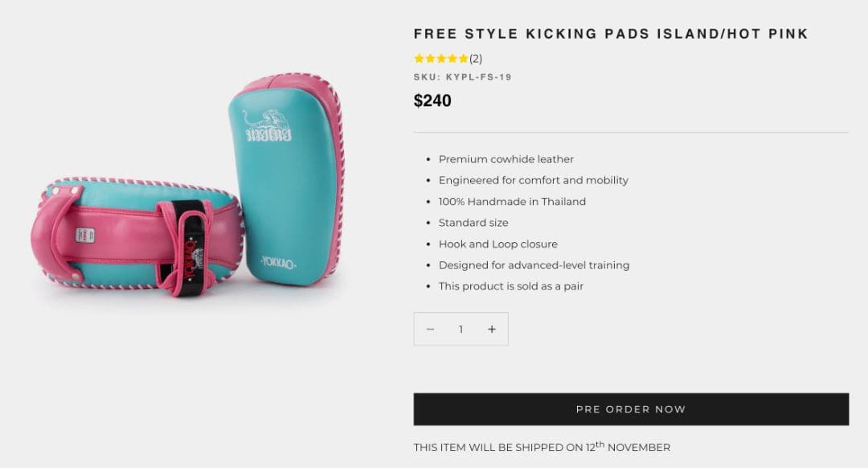Click the minus quantity icon
This screenshot has height=468, width=868.
tap(430, 329)
